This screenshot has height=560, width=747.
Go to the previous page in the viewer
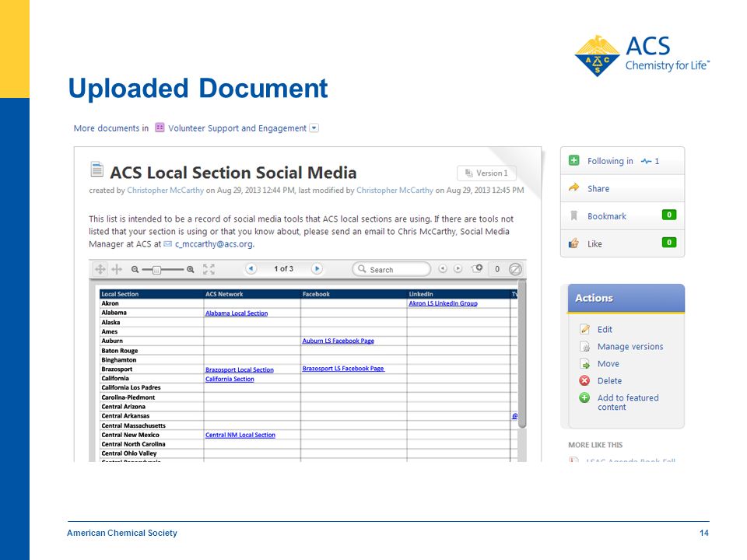click(x=251, y=268)
